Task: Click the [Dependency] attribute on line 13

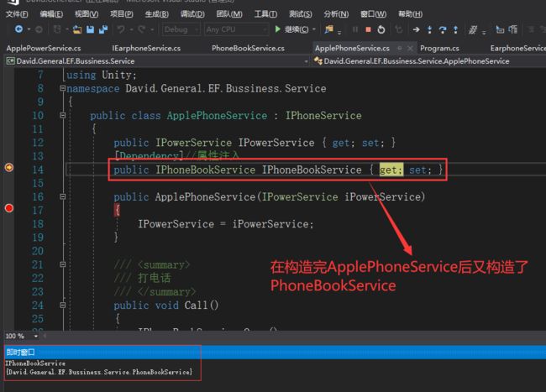Action: point(149,155)
